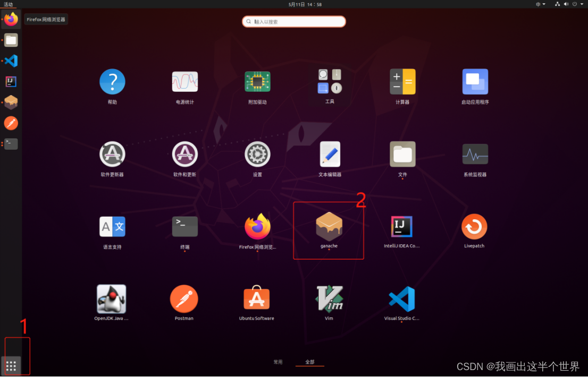This screenshot has width=588, height=377.
Task: Open Postman from the dock
Action: [11, 123]
